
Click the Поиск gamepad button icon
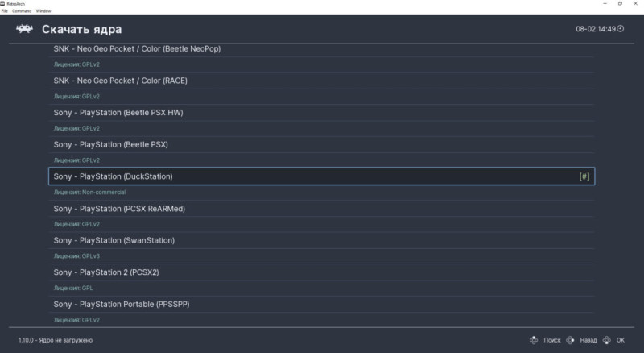pyautogui.click(x=534, y=340)
